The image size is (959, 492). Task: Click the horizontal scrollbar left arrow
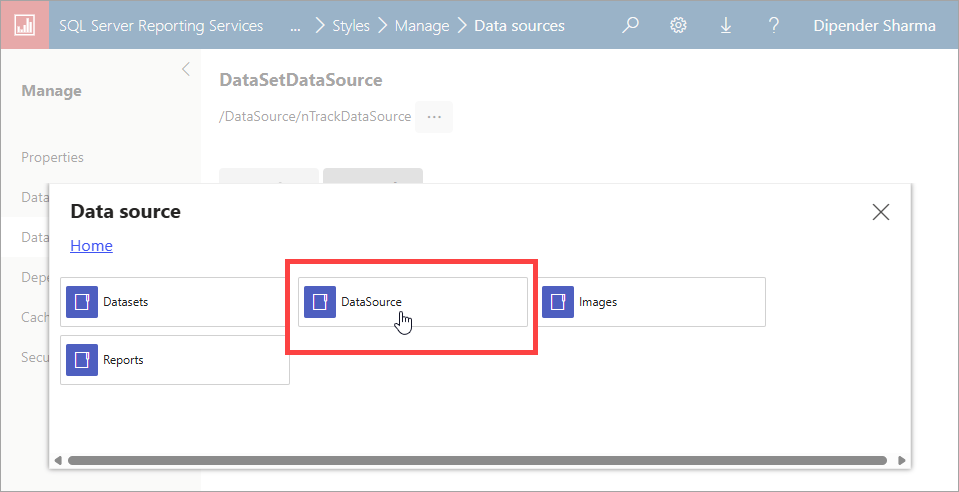[x=59, y=460]
